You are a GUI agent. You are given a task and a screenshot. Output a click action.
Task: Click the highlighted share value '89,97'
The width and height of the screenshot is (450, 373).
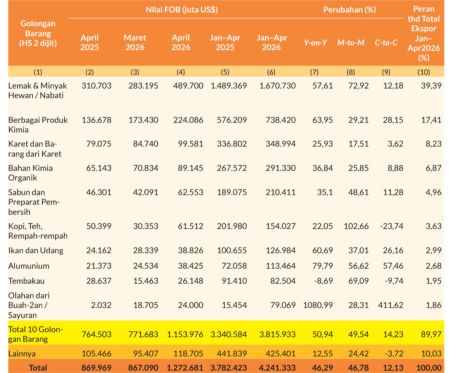click(431, 334)
